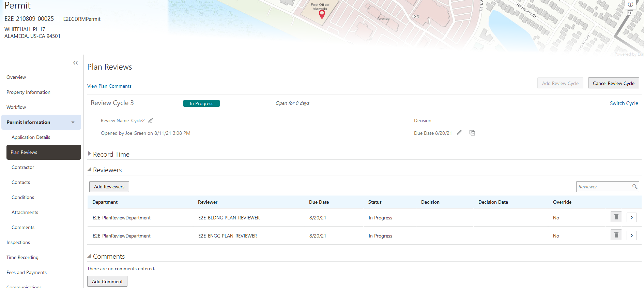
Task: Click the Department column header
Action: (x=105, y=202)
